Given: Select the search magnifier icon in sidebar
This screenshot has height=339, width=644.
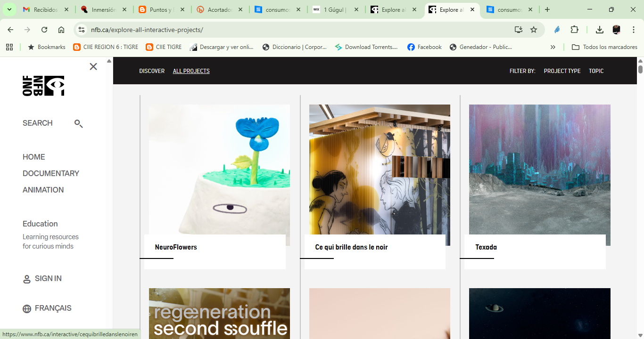Looking at the screenshot, I should [78, 123].
